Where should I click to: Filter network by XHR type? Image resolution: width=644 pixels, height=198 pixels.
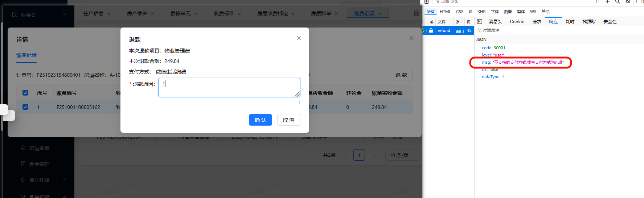[x=481, y=12]
